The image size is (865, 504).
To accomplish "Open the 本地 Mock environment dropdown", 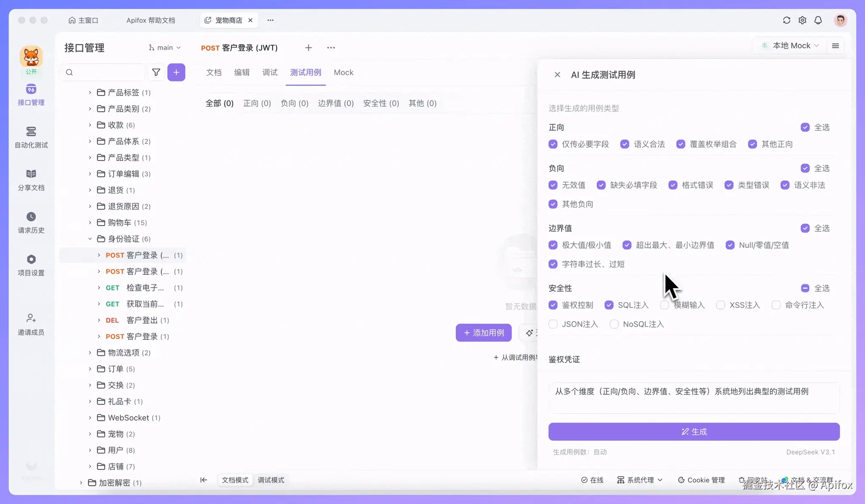I will pos(789,46).
